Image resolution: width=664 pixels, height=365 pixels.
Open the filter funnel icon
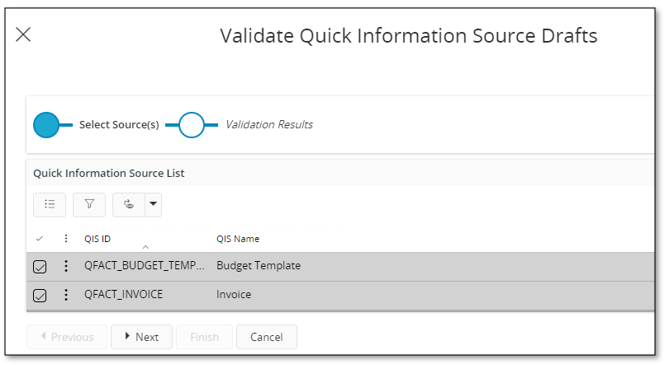tap(89, 205)
